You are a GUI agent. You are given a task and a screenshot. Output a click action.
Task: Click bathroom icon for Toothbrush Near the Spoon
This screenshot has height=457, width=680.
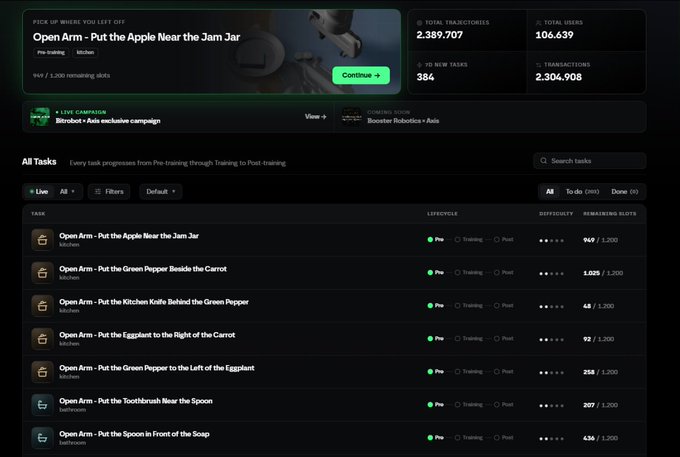(x=42, y=405)
